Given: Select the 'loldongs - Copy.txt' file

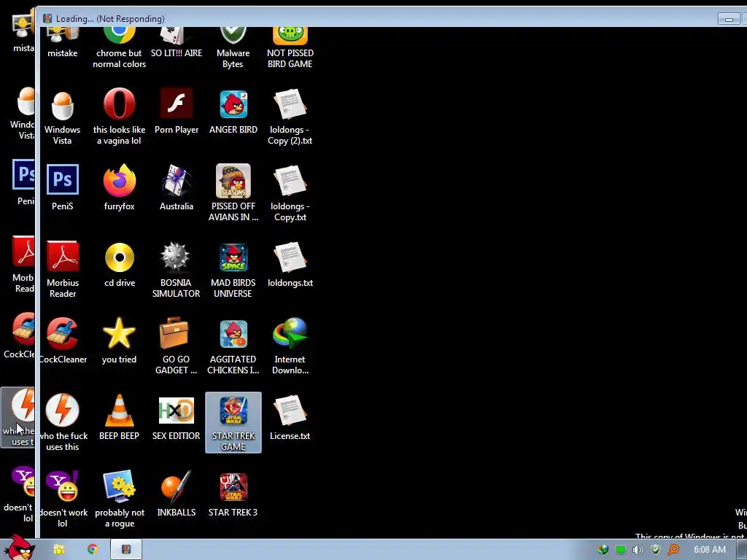Looking at the screenshot, I should click(x=290, y=181).
